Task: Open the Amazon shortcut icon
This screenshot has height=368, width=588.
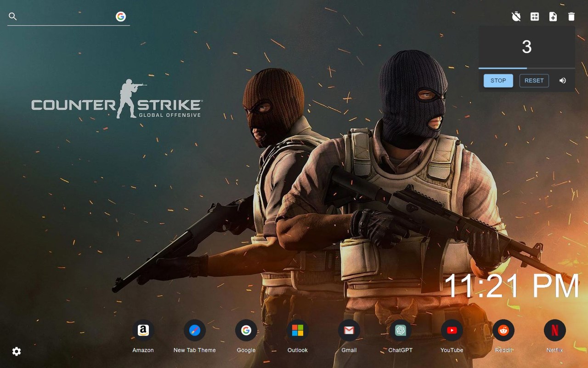Action: pyautogui.click(x=143, y=330)
